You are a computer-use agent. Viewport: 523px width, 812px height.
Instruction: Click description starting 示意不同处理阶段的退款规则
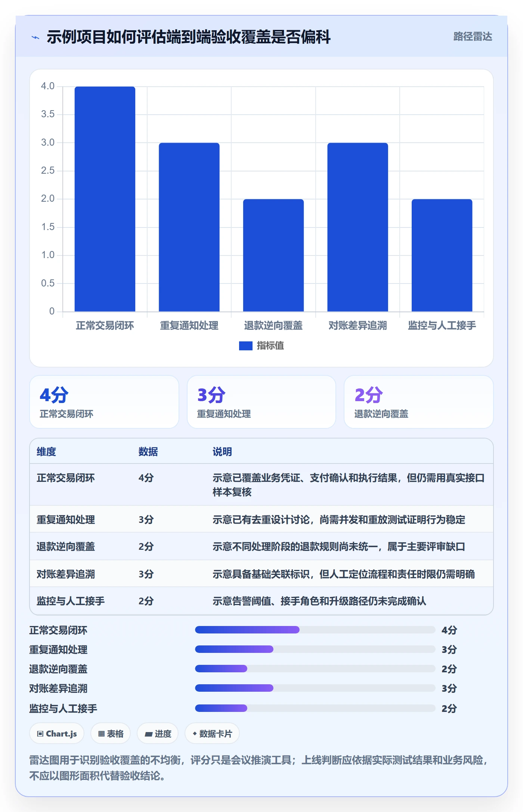(x=339, y=546)
